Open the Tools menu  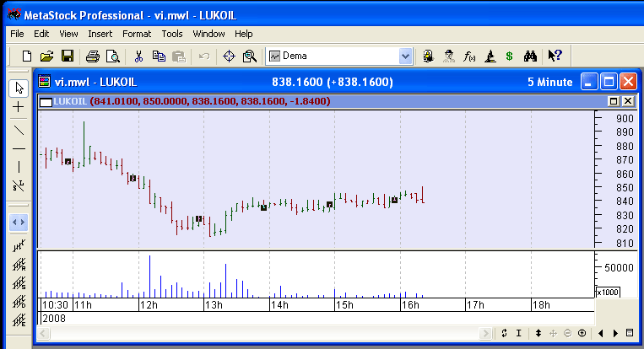click(171, 34)
